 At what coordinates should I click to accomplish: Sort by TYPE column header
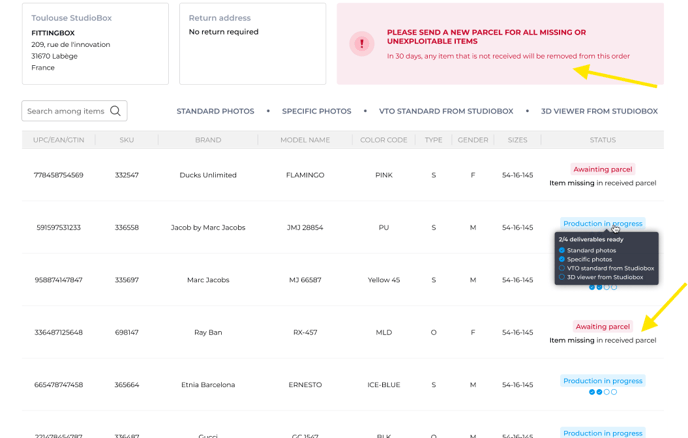pos(434,140)
